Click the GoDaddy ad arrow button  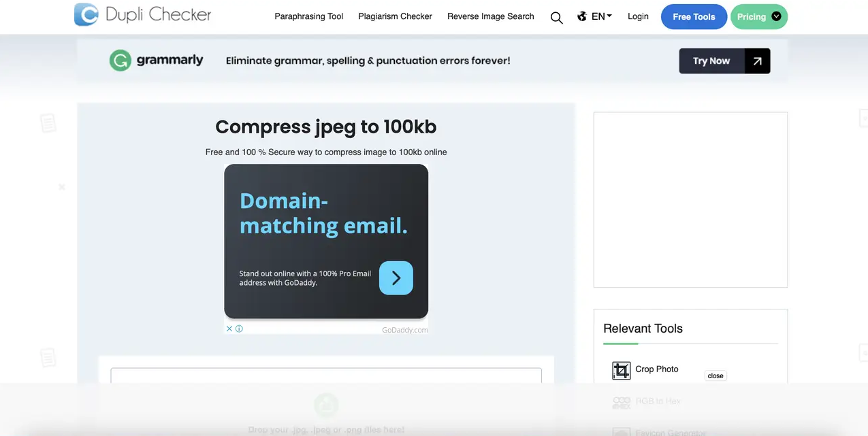coord(396,278)
